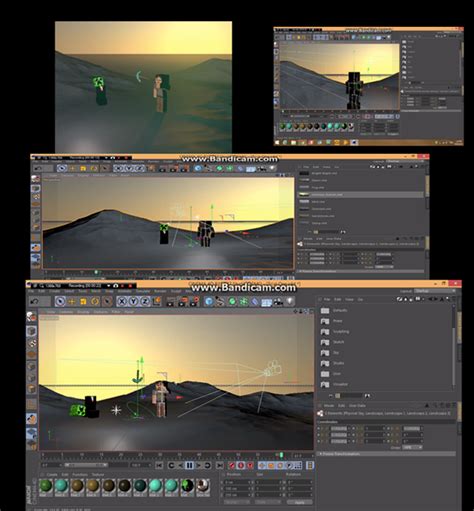This screenshot has height=511, width=474.
Task: Click coordinate system icon next to Z lock
Action: [157, 301]
